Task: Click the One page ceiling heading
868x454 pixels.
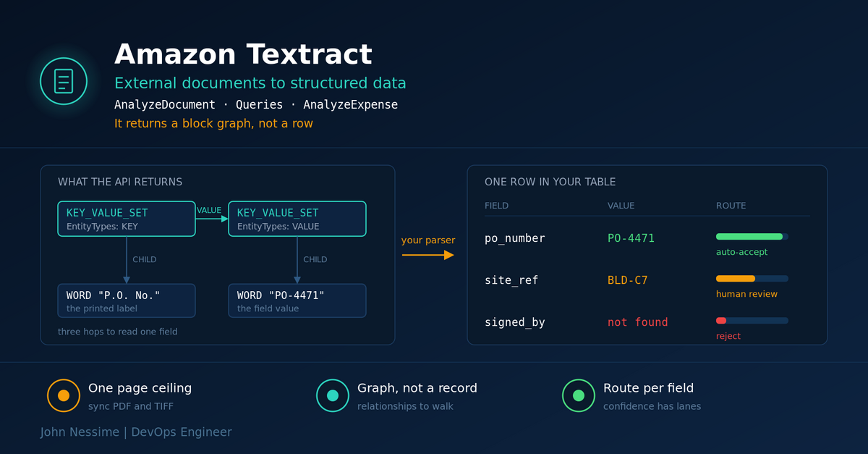Action: pyautogui.click(x=140, y=388)
